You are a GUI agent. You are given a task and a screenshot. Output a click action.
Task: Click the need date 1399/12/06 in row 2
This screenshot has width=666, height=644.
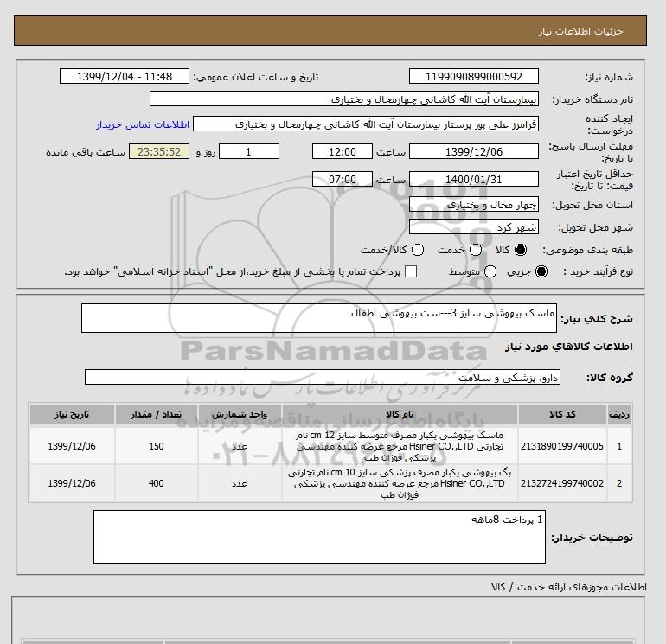pyautogui.click(x=72, y=483)
